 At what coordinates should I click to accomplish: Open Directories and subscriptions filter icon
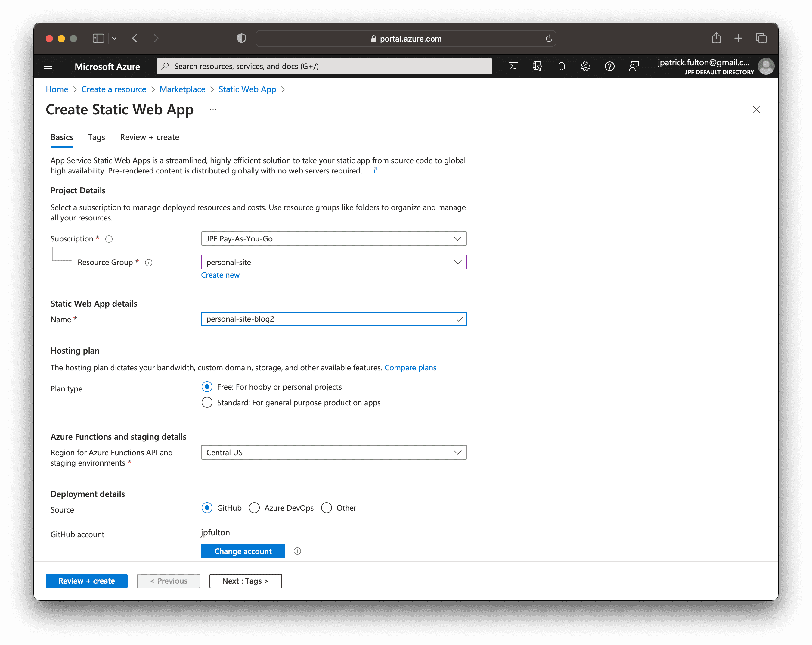tap(538, 66)
